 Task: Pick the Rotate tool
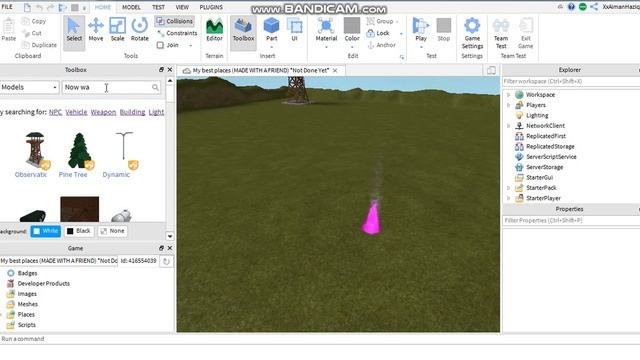pyautogui.click(x=140, y=30)
